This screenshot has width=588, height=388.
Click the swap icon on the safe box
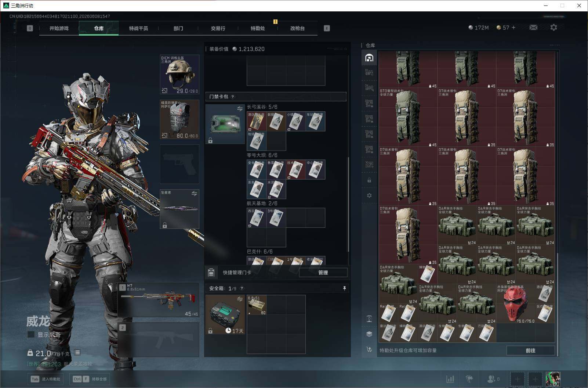click(x=240, y=299)
